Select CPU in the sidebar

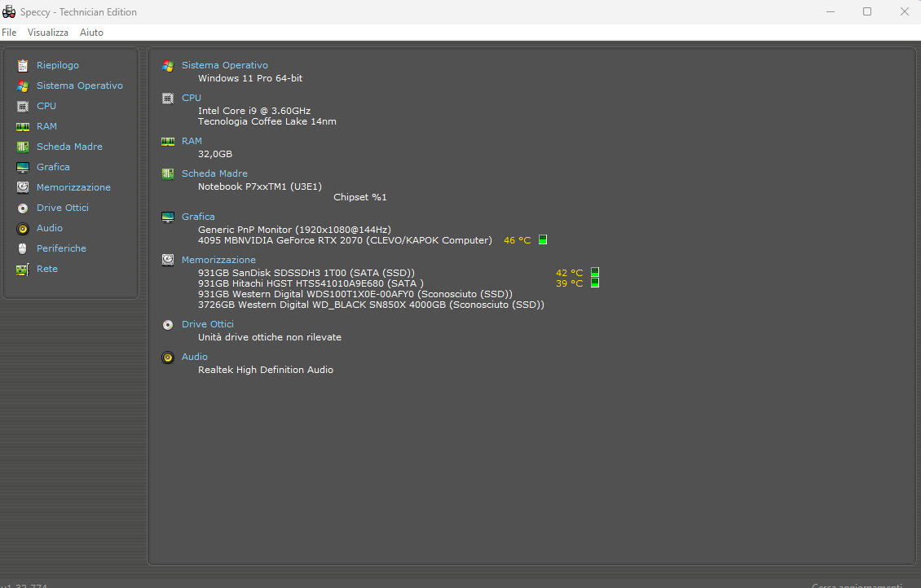click(46, 106)
